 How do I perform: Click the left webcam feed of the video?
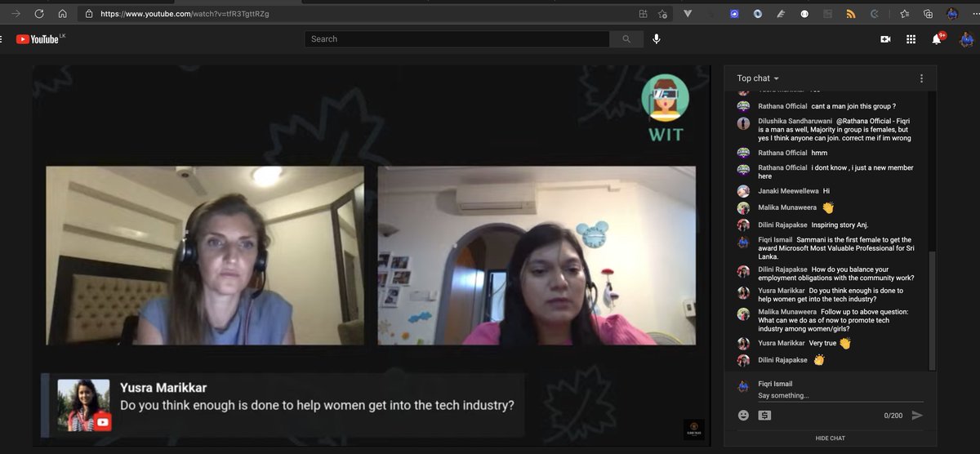click(205, 256)
